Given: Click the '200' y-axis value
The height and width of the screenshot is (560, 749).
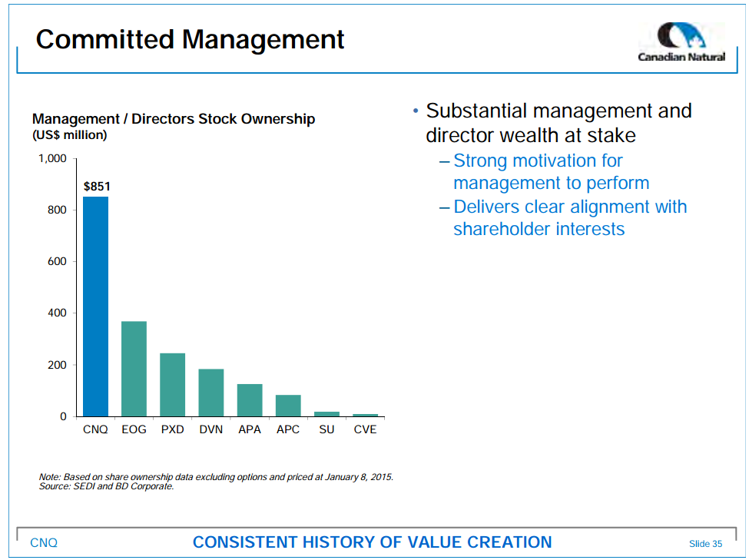Looking at the screenshot, I should [57, 365].
